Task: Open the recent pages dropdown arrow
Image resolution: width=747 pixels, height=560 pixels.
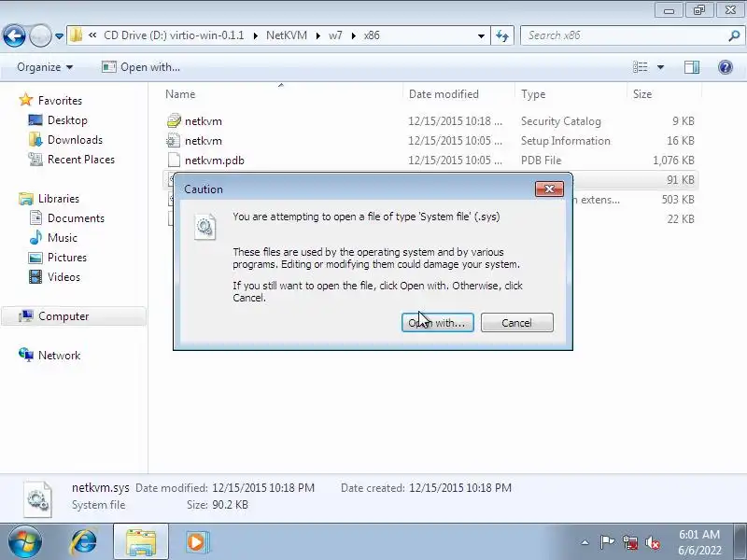Action: pos(59,36)
